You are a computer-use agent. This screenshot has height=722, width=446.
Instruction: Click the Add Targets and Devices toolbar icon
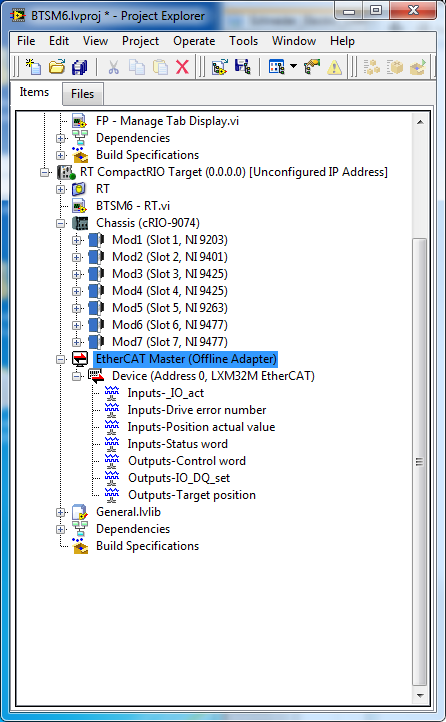pyautogui.click(x=220, y=67)
